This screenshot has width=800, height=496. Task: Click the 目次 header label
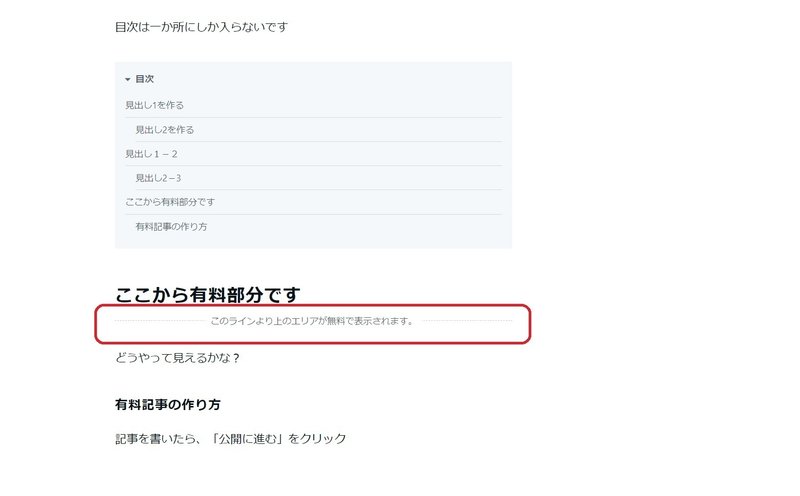click(x=144, y=79)
